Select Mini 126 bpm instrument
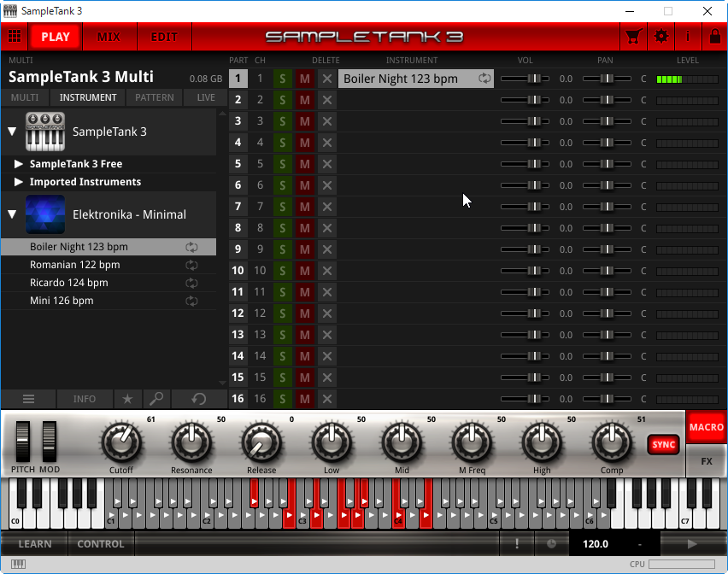 (x=109, y=302)
